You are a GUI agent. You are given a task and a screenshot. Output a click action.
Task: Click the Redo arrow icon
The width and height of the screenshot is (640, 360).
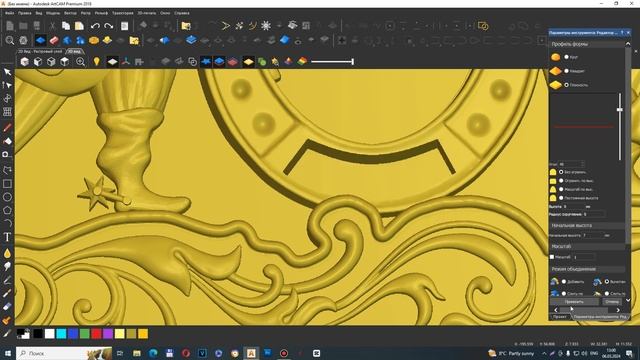pos(109,26)
